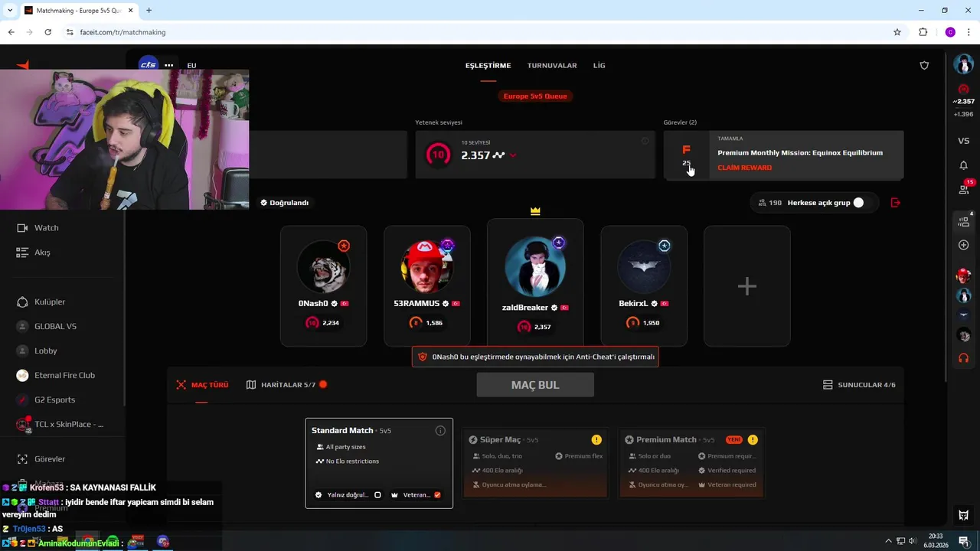Select the Premium Match card
The image size is (980, 551).
click(691, 463)
